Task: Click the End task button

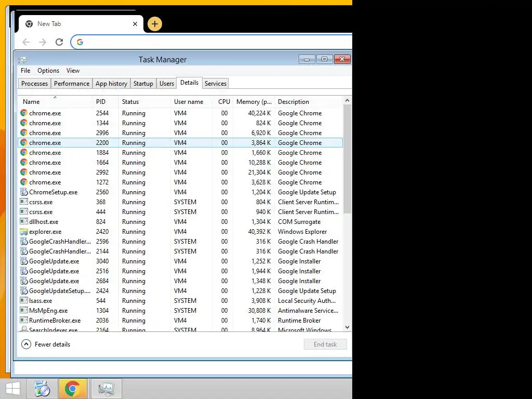Action: (x=325, y=344)
